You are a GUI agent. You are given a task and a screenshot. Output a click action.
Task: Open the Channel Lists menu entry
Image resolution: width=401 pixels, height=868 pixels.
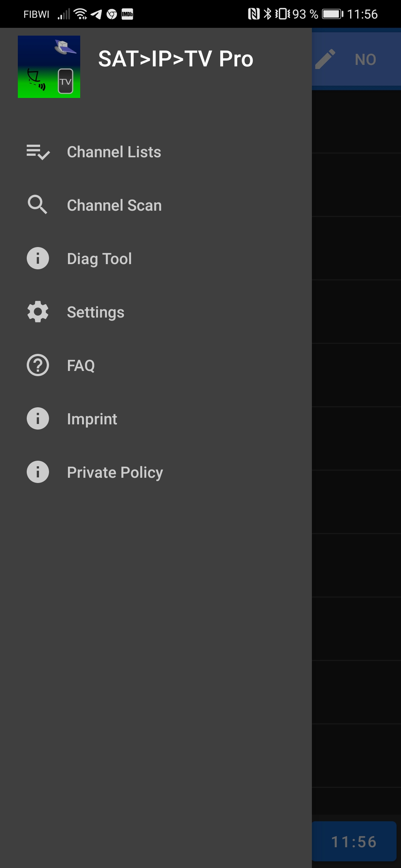point(114,152)
